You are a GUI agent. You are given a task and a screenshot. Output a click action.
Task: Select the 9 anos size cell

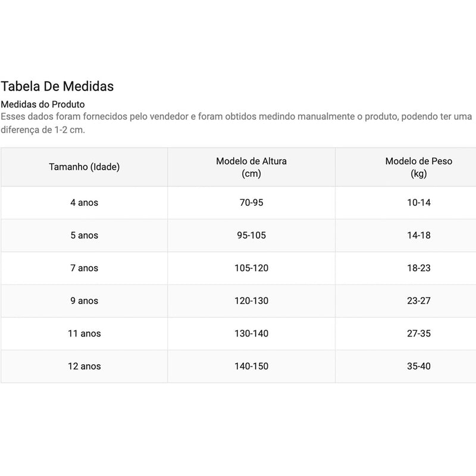(x=84, y=301)
